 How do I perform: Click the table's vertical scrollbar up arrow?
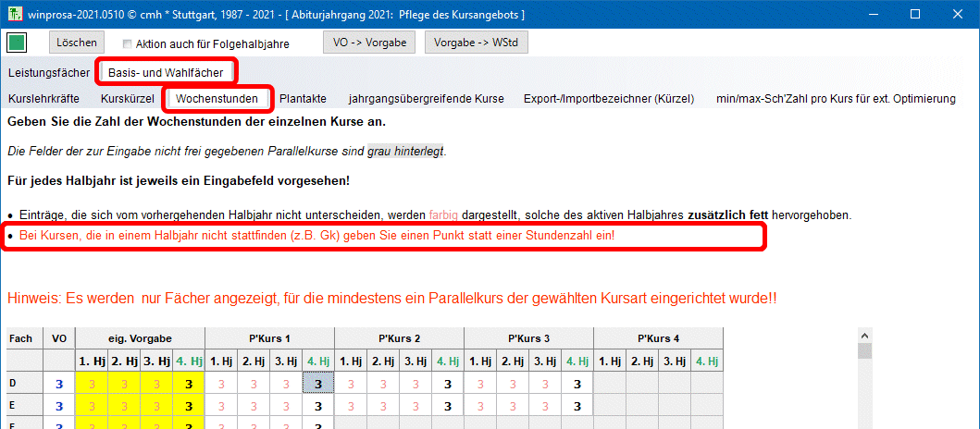(866, 337)
